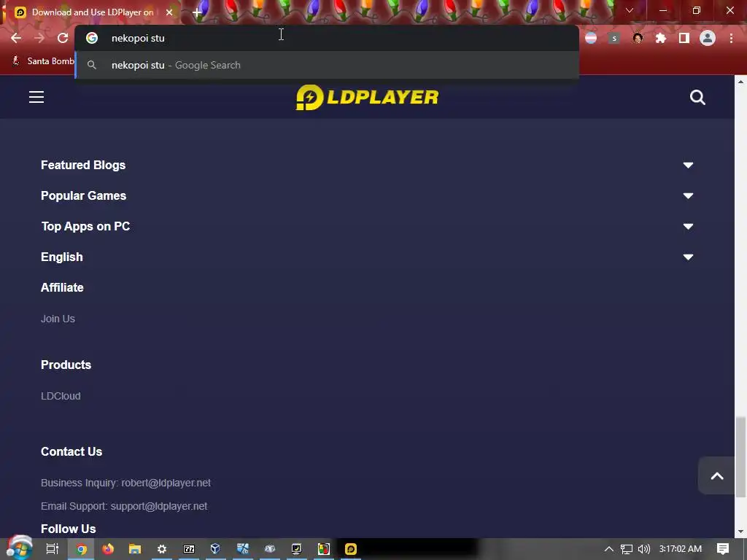Reload the current page

(x=63, y=38)
